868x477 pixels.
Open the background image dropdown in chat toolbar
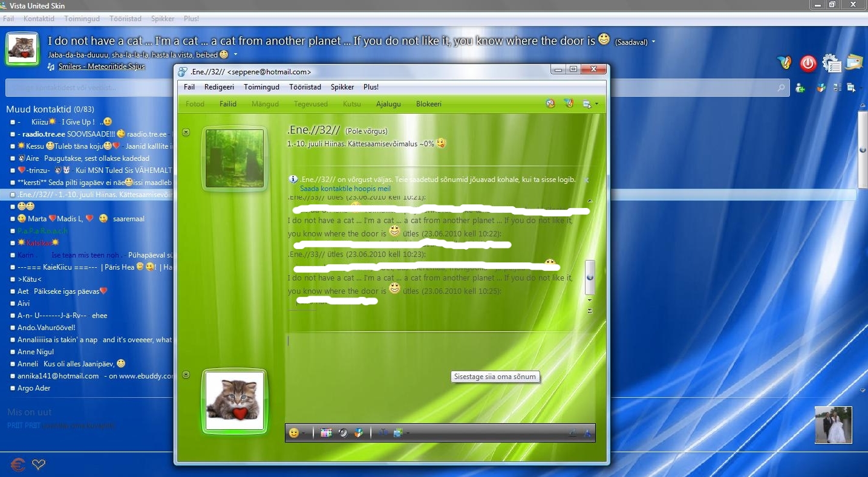pos(408,433)
